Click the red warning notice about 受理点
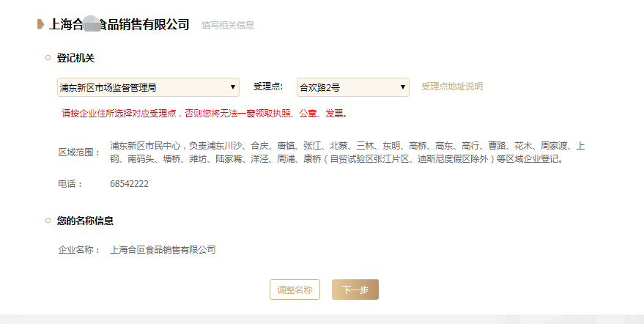This screenshot has height=324, width=644. [205, 114]
